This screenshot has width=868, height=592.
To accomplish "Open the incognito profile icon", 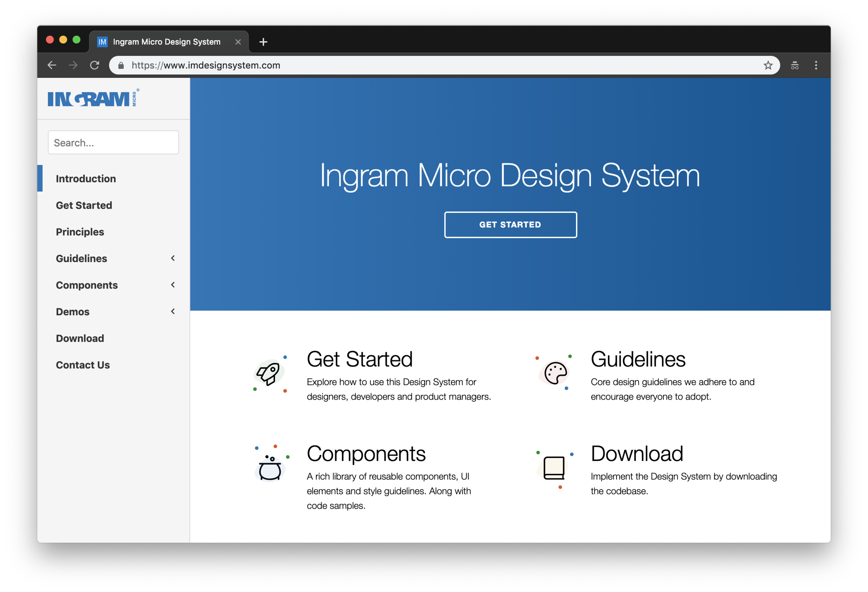I will pos(794,65).
